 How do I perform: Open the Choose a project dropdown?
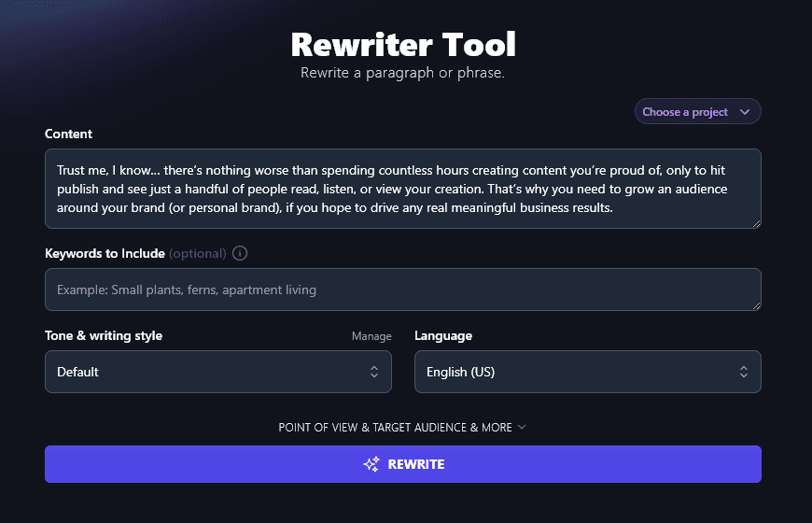coord(697,112)
